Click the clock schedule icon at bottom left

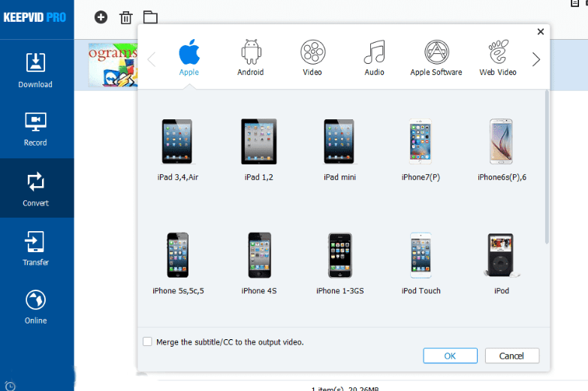10,386
